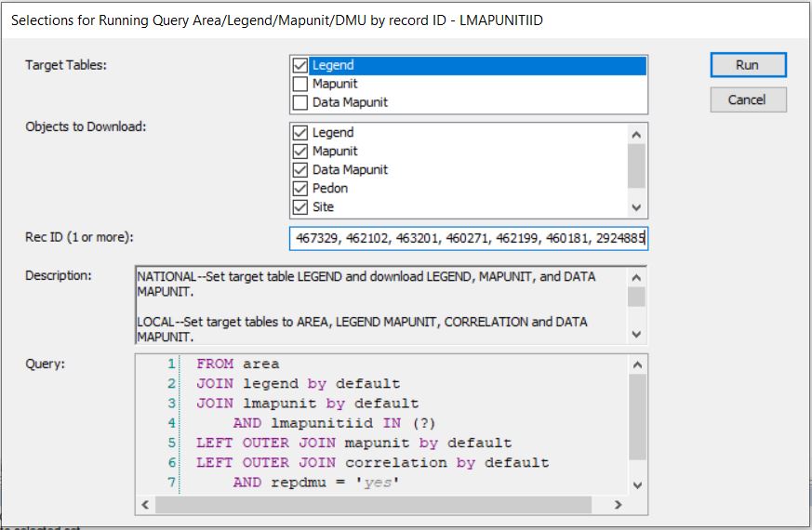
Task: Uncheck Data Mapunit in Objects to Download
Action: 300,170
